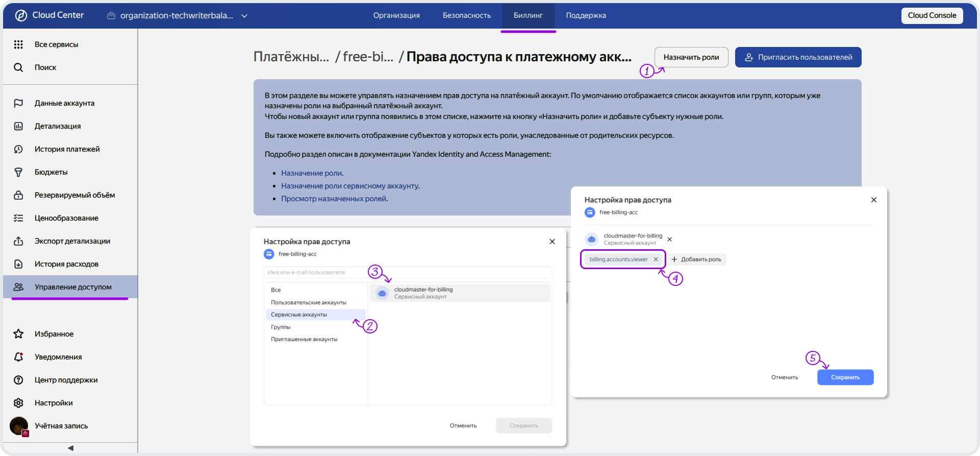The width and height of the screenshot is (980, 456).
Task: Collapse the sidebar with the bottom arrow
Action: tap(70, 448)
